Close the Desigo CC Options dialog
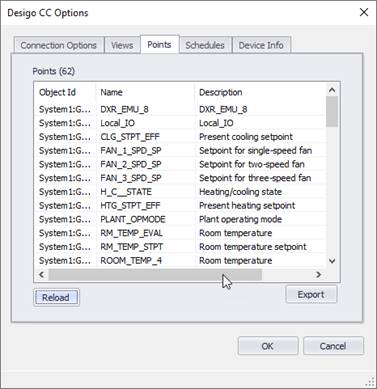This screenshot has height=389, width=377. pyautogui.click(x=364, y=13)
